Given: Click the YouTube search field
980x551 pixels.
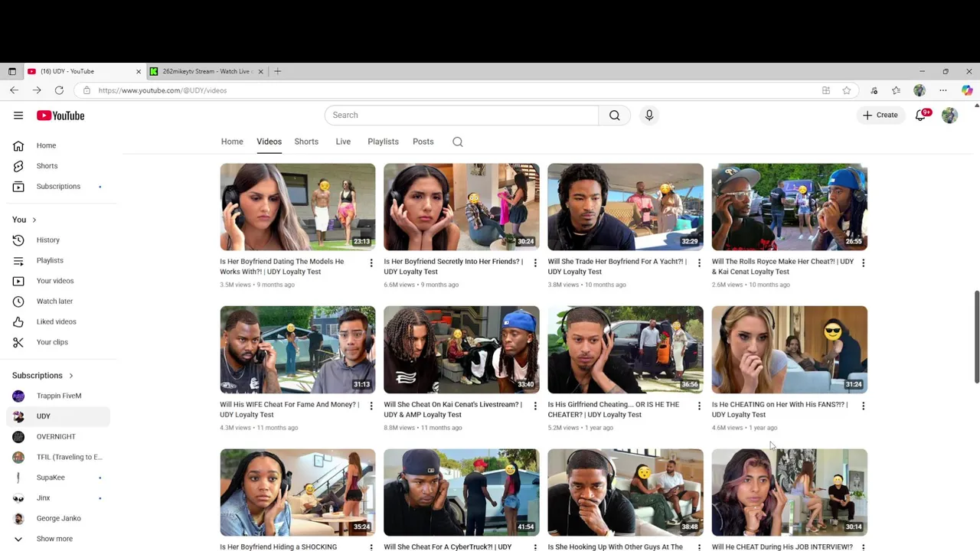Looking at the screenshot, I should point(462,115).
